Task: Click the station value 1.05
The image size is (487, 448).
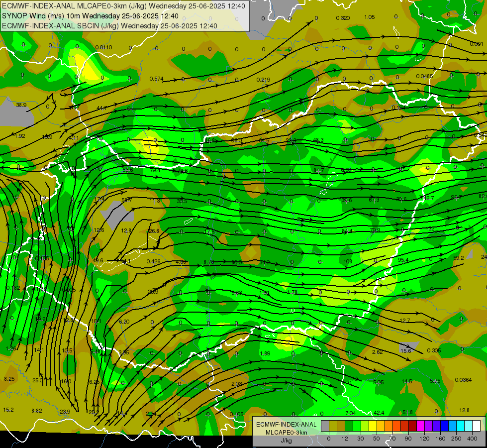Action: [370, 17]
